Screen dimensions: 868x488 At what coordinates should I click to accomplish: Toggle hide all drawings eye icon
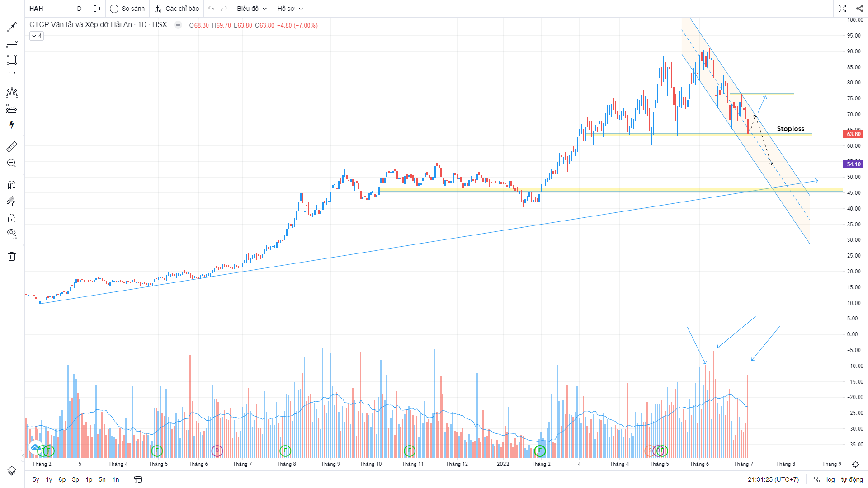(12, 234)
